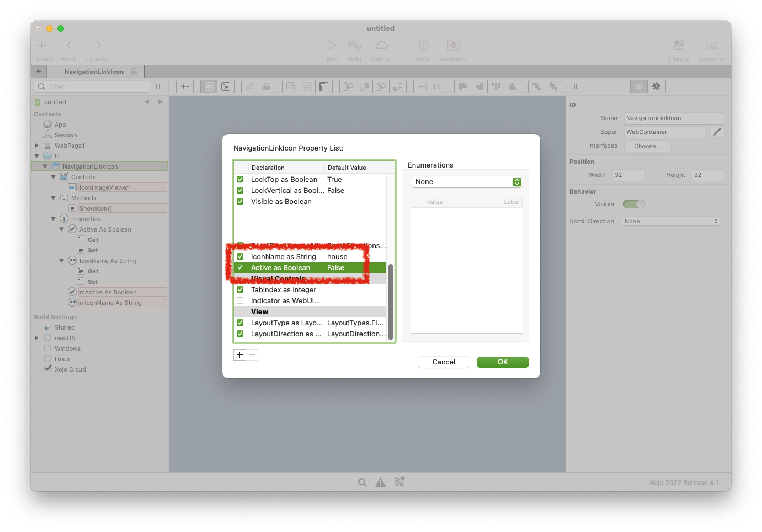This screenshot has height=532, width=762.
Task: Click inside the Width field showing 32
Action: coord(628,175)
